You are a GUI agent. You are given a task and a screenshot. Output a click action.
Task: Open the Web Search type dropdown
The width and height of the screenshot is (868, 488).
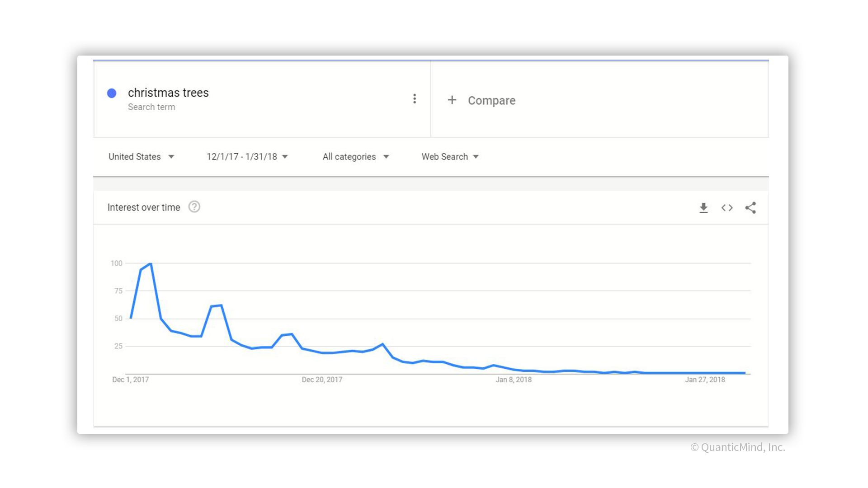click(450, 157)
